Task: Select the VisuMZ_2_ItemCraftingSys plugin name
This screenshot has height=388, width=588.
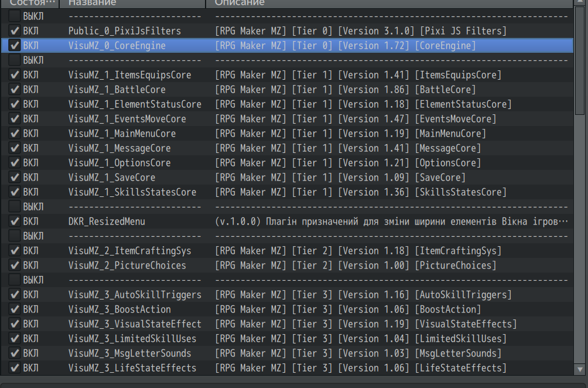Action: tap(130, 251)
